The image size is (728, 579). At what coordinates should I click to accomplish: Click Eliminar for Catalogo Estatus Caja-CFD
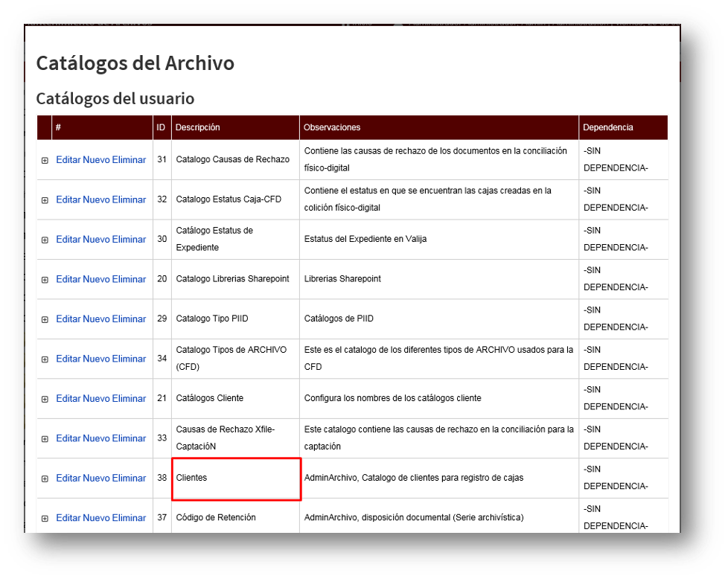(128, 199)
